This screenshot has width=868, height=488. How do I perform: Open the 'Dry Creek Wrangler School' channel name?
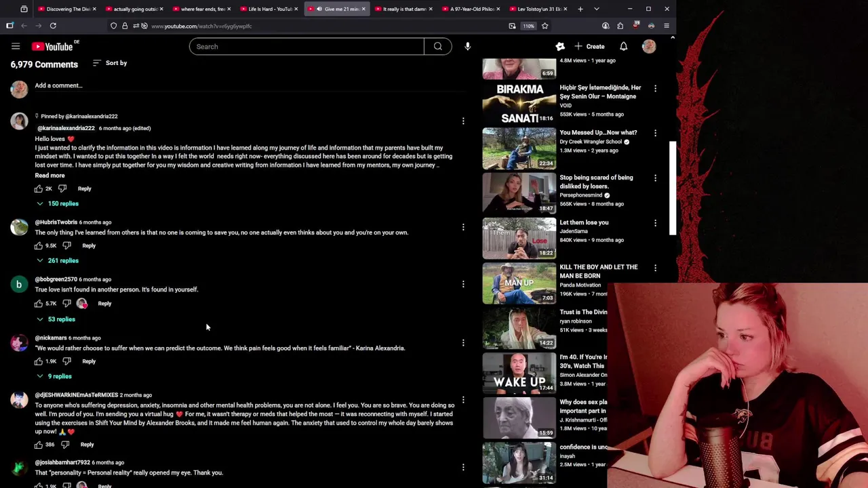tap(591, 142)
